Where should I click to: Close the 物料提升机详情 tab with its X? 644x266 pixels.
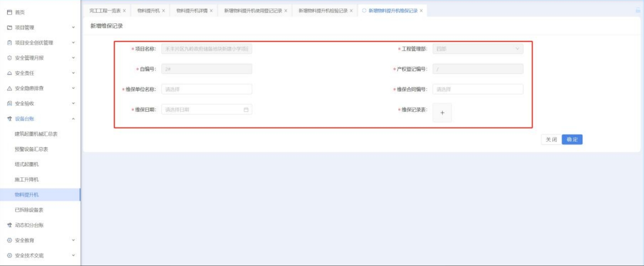(211, 11)
